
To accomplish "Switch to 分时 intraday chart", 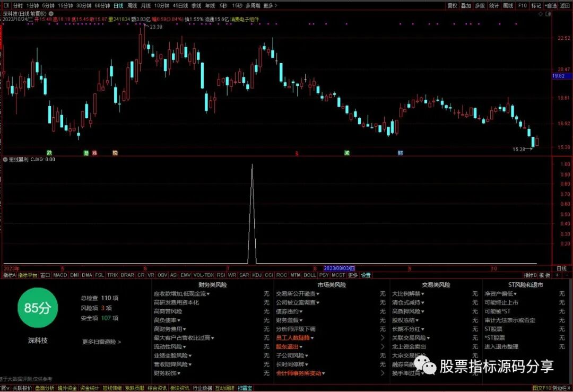I will 18,5.
